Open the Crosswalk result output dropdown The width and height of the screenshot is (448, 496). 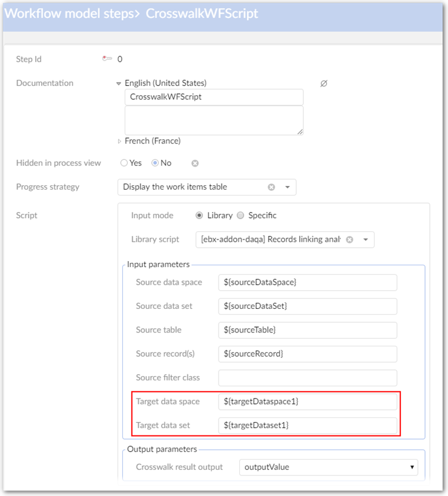point(412,467)
